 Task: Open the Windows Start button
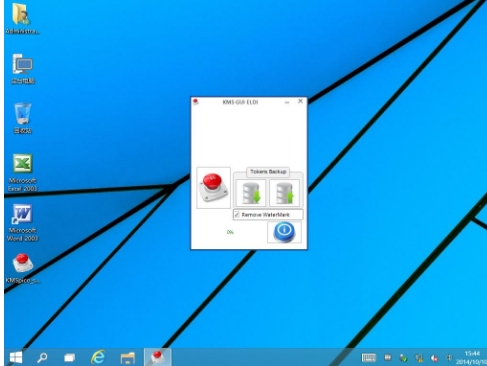pos(16,357)
